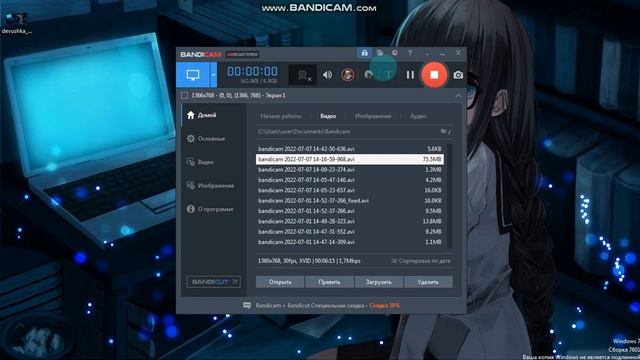Image resolution: width=640 pixels, height=360 pixels.
Task: Pause the recording
Action: [x=410, y=75]
